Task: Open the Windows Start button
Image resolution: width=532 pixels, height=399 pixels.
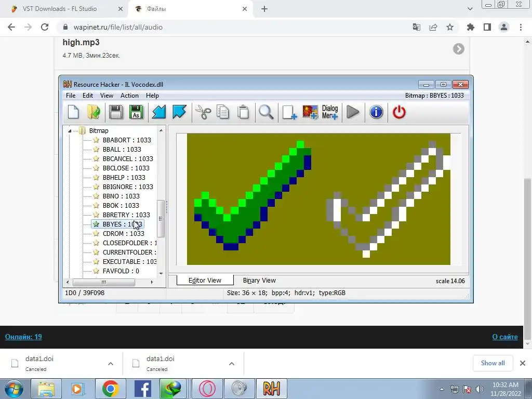Action: (x=14, y=389)
